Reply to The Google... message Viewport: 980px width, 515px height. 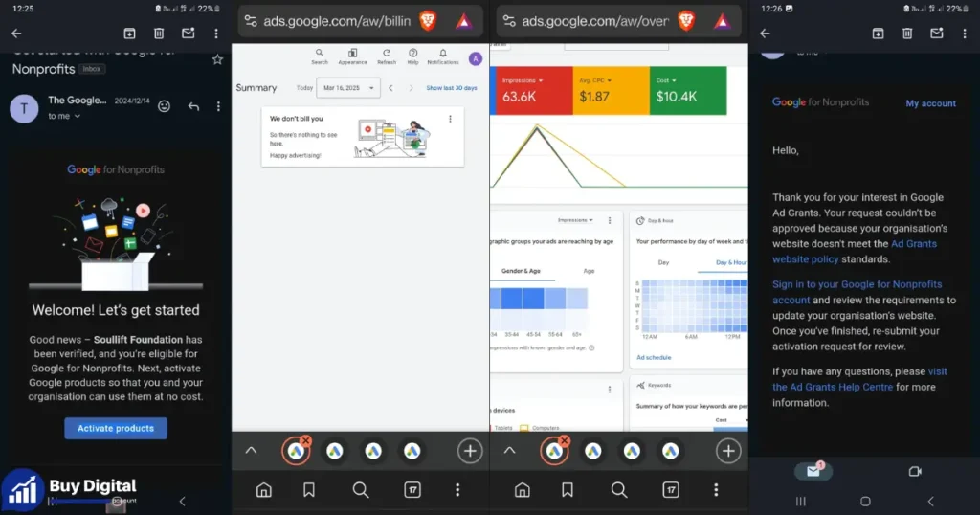pos(193,106)
